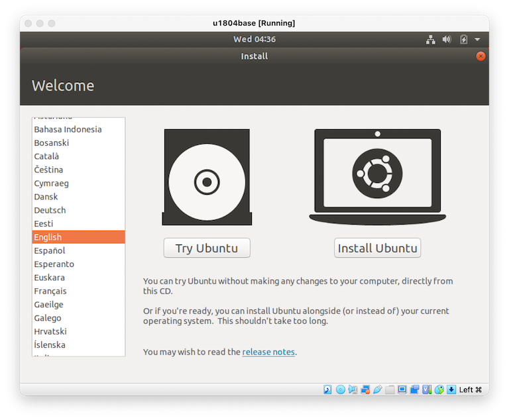Select Euskara language
509x420 pixels.
tap(79, 278)
